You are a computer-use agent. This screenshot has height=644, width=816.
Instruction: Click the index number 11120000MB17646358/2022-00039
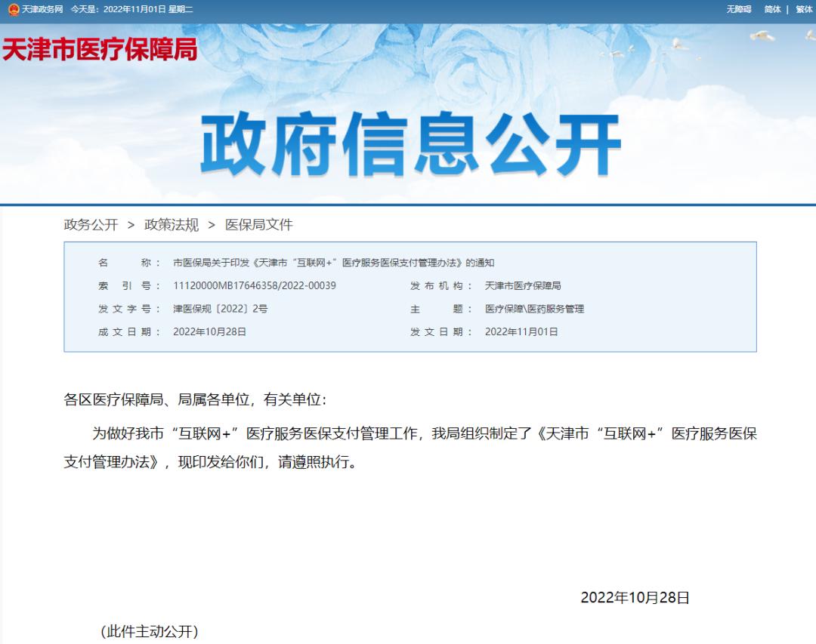click(x=255, y=285)
